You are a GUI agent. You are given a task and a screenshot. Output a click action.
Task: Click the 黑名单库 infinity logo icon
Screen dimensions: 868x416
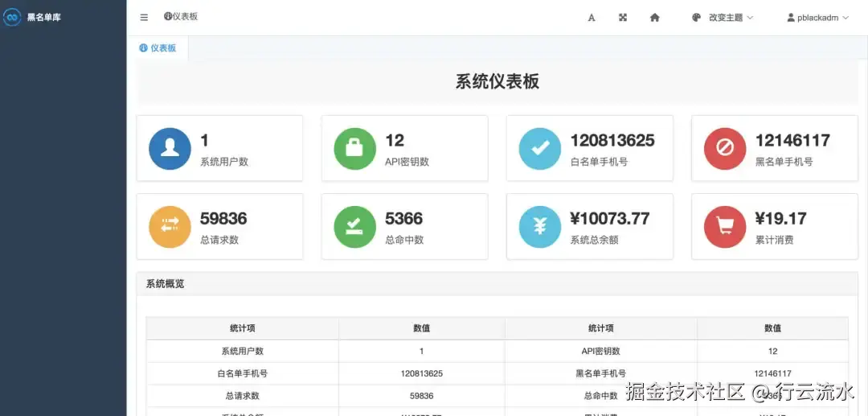[x=12, y=17]
